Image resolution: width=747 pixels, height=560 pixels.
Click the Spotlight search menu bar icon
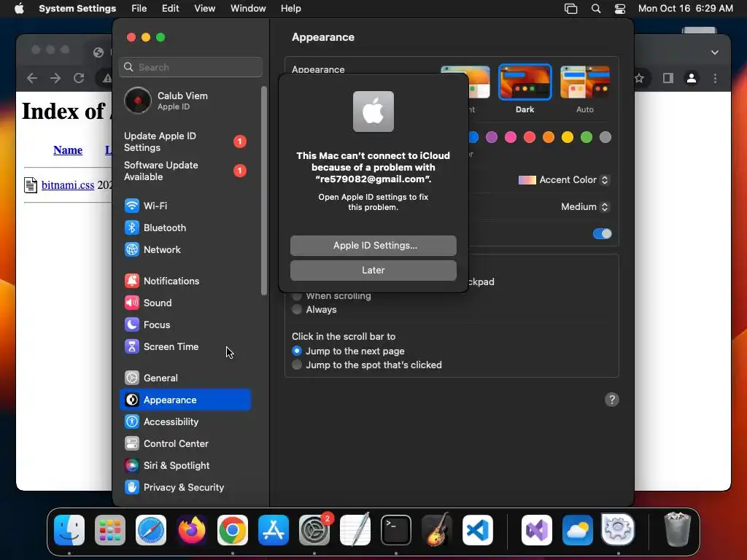(596, 9)
